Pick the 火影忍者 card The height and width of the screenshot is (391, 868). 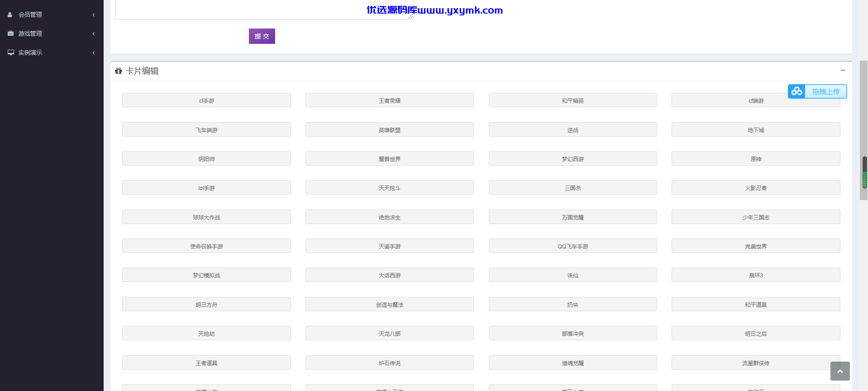756,188
